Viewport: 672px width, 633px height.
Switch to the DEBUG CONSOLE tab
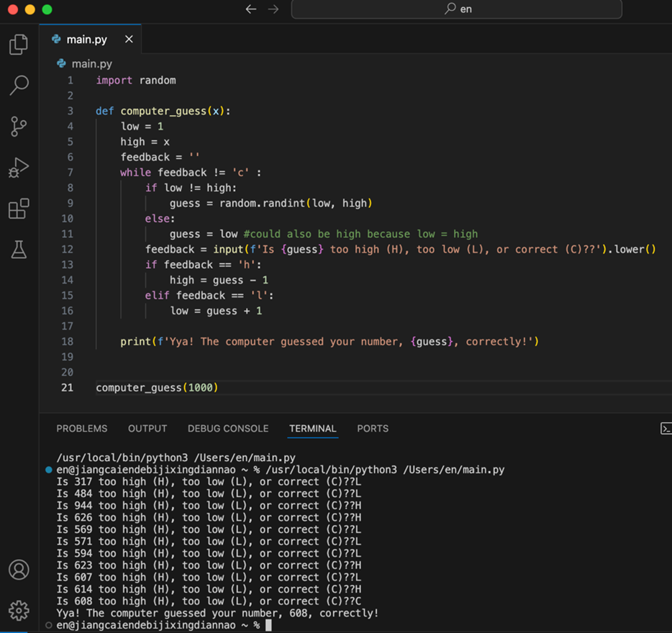[x=228, y=429]
